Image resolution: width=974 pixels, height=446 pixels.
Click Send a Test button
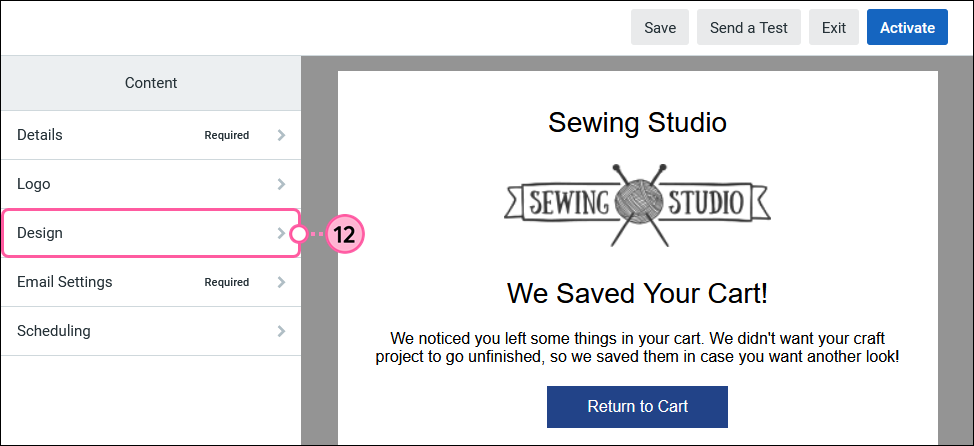[x=749, y=27]
